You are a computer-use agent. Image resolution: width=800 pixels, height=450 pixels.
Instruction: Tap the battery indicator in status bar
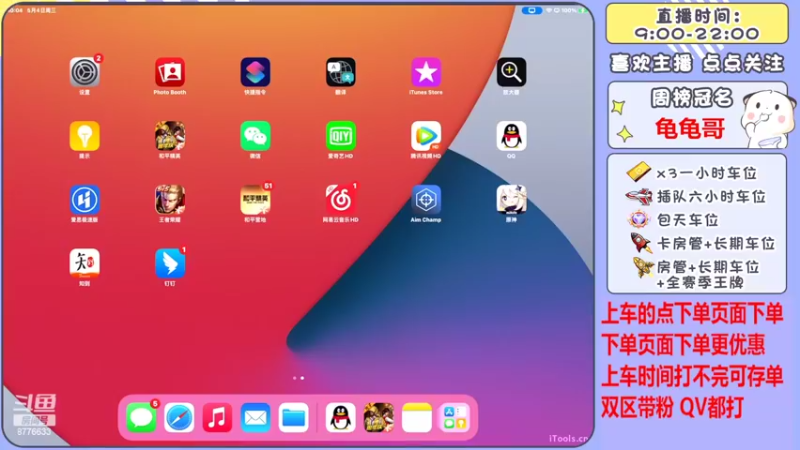582,10
